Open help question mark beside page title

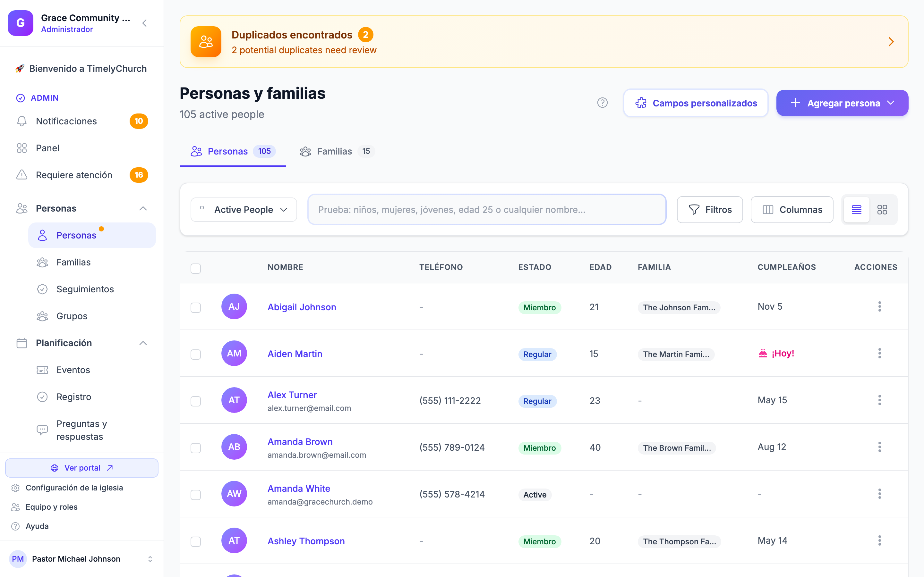(x=602, y=103)
